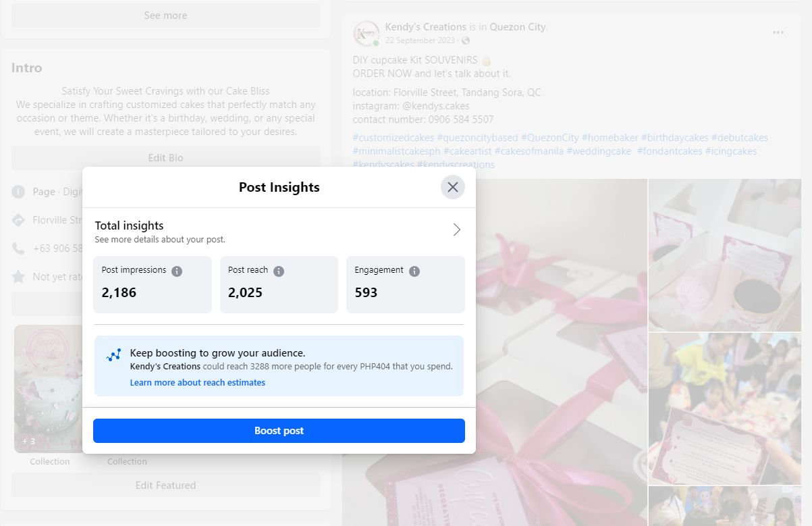Open Kendy's Creations page name link
The image size is (812, 526).
425,27
